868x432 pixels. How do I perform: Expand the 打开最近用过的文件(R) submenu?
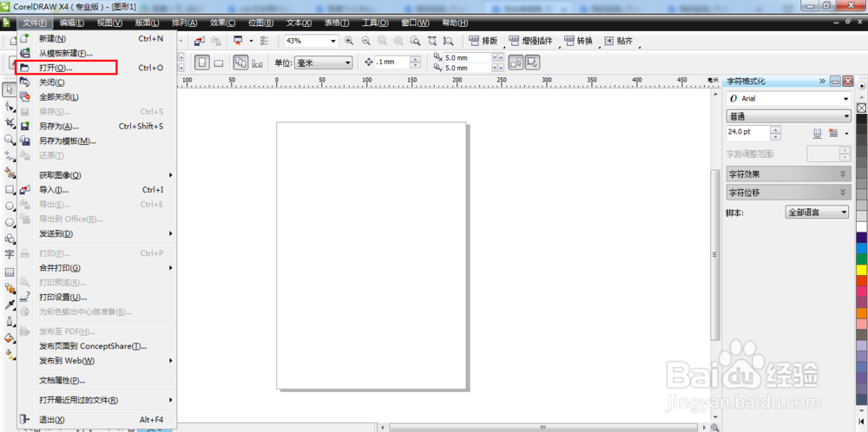[97, 399]
